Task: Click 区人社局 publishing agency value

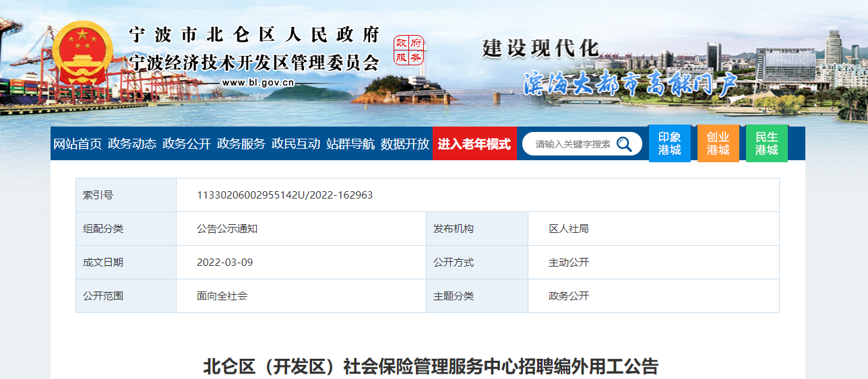Action: point(569,229)
